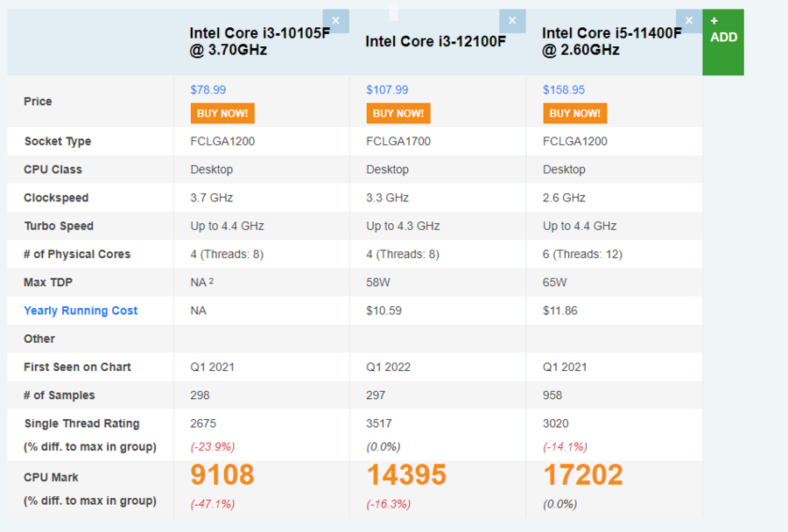This screenshot has height=532, width=788.
Task: Open the $158.95 price link
Action: 564,90
